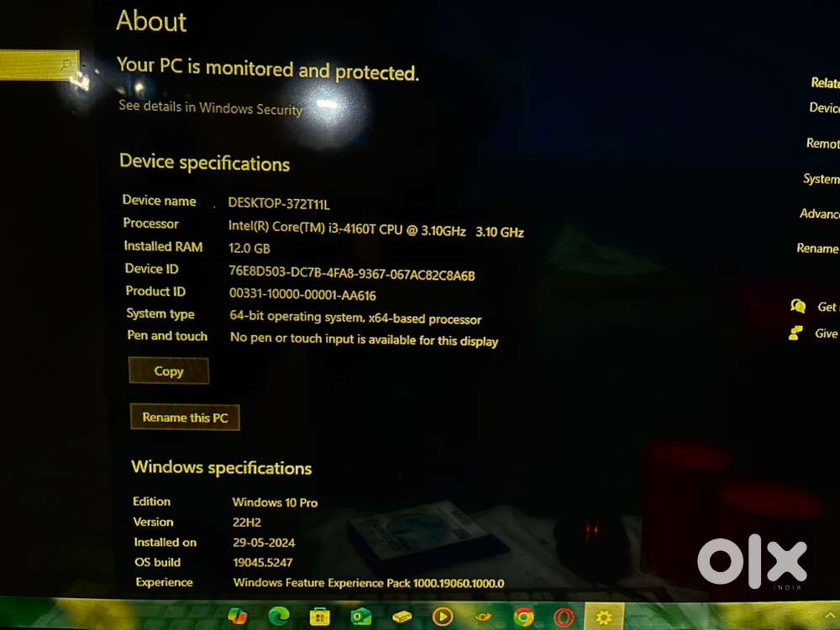Launch Google Chrome from the taskbar

pos(523,617)
